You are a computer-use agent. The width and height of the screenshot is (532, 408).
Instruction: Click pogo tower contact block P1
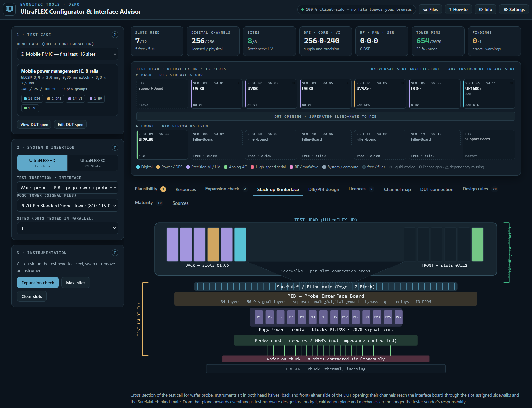coord(259,317)
